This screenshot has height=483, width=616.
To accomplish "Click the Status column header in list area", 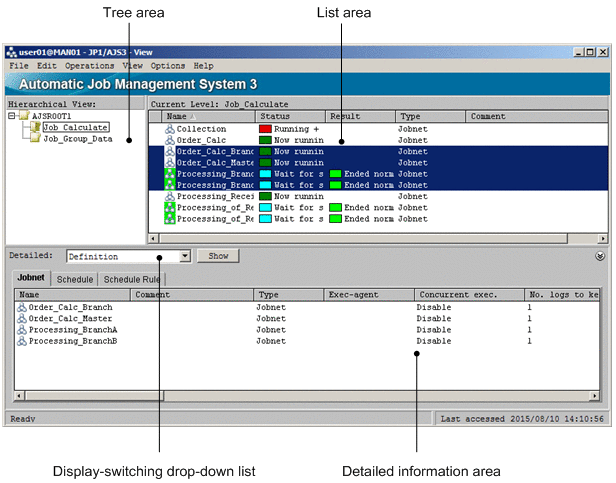I will (x=291, y=117).
